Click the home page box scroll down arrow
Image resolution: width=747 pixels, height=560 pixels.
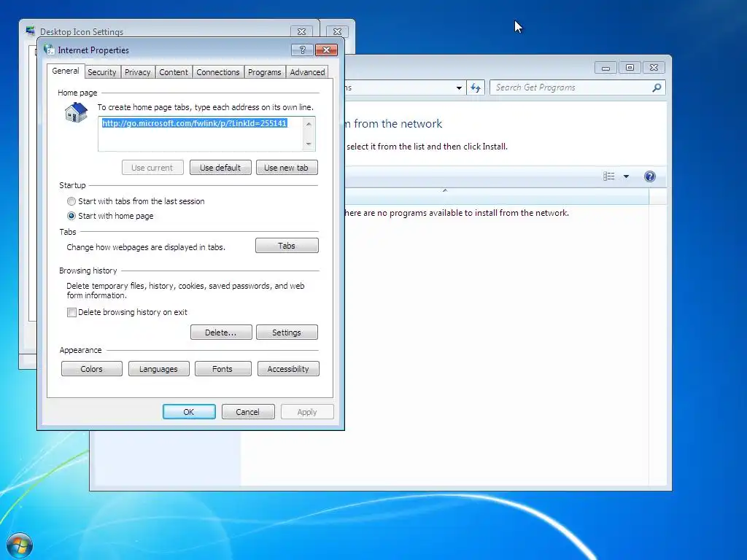[309, 144]
